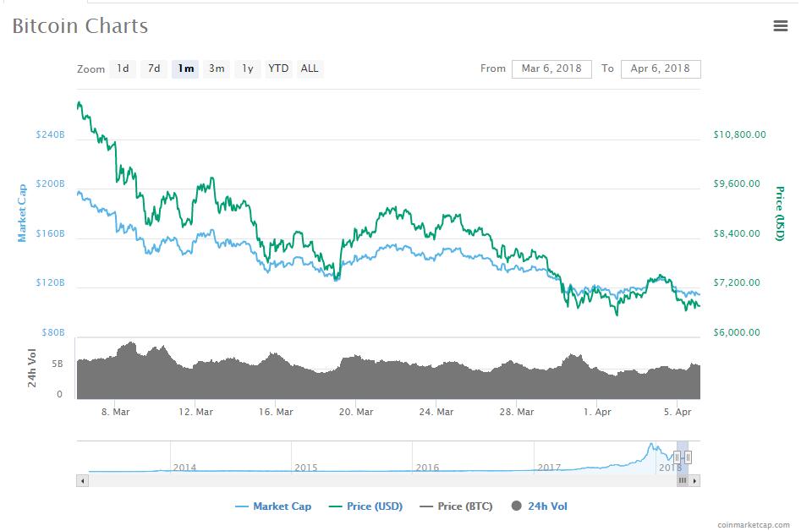Click the navigator scrollbar right arrow
812x531 pixels.
694,480
